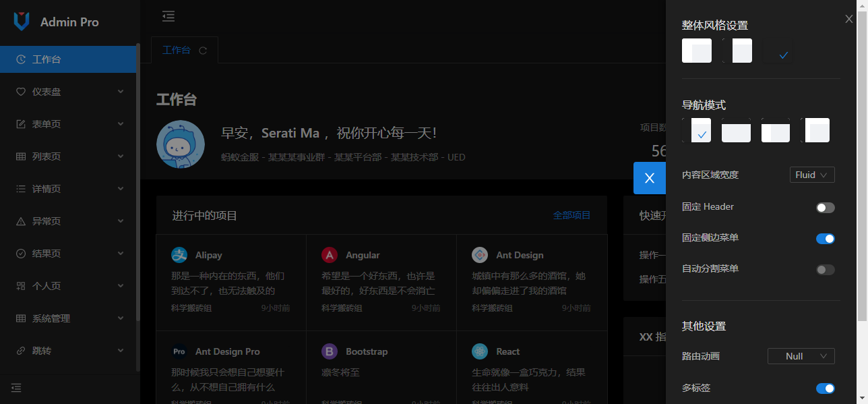The image size is (868, 404).
Task: Click the check-circle icon beside 结果页
Action: point(21,254)
